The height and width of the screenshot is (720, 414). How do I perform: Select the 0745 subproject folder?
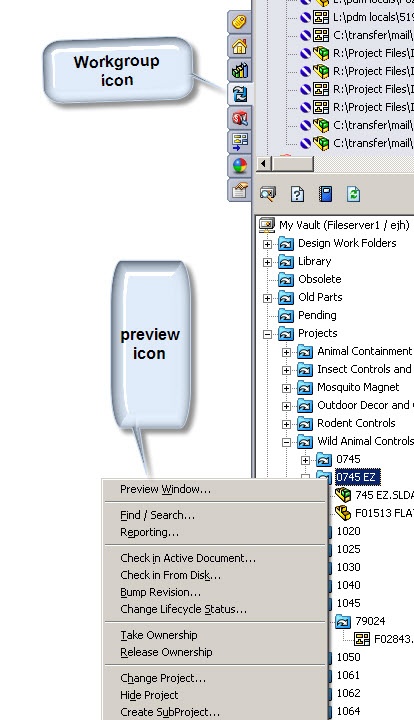coord(348,459)
